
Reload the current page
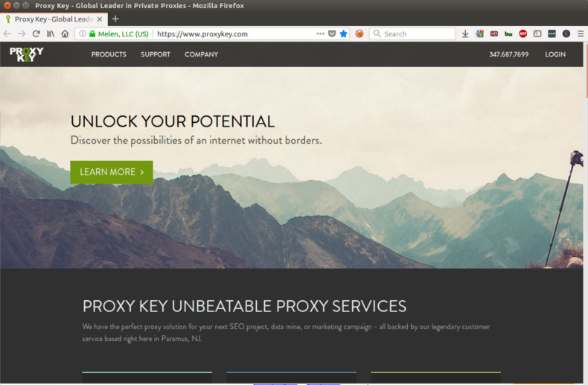(36, 34)
